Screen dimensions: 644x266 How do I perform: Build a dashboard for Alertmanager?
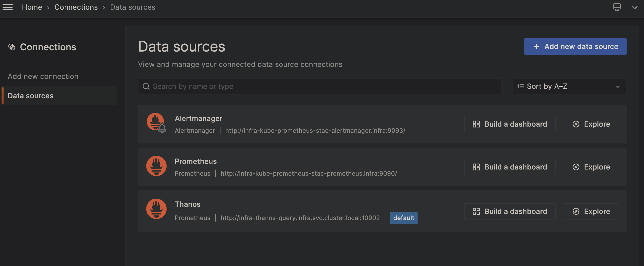510,124
